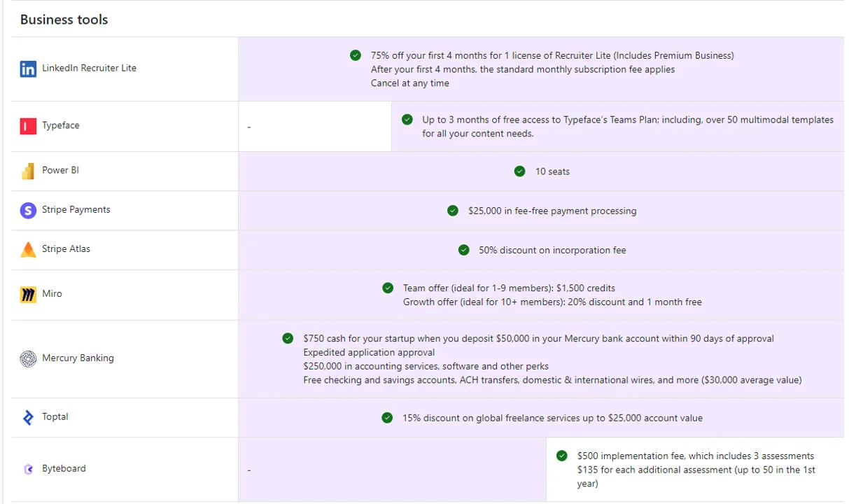Screen dimensions: 849x504
Task: Click green checkmark beside Toptal 15% discount
Action: pos(387,417)
